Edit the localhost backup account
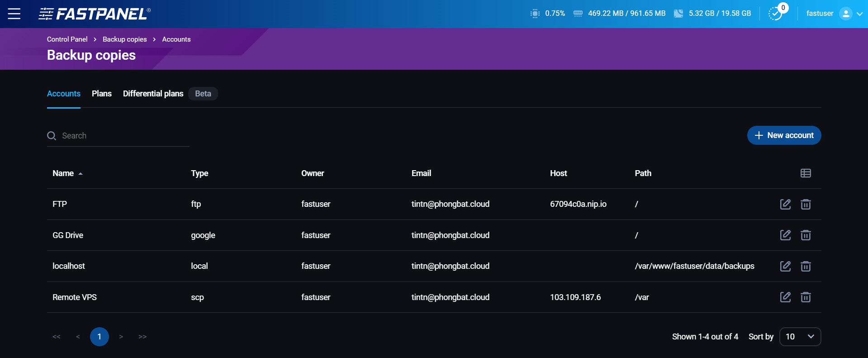Screen dimensions: 868x358 coord(785,266)
